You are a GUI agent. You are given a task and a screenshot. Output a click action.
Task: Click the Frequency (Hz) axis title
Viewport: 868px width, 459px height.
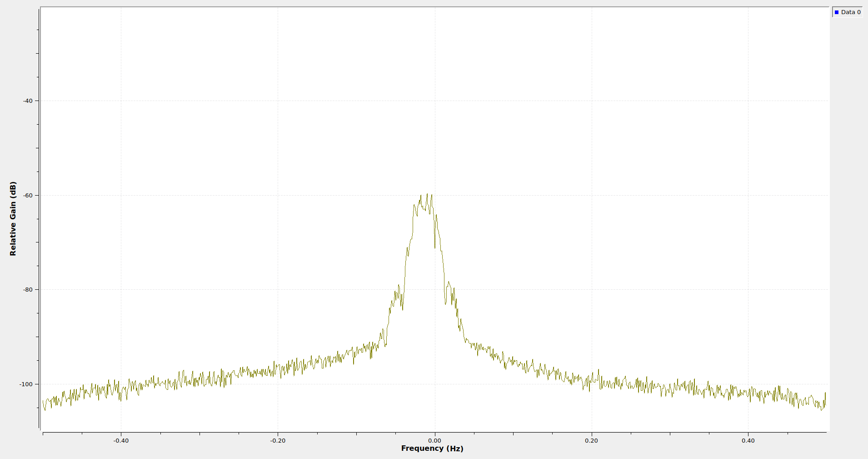point(432,449)
